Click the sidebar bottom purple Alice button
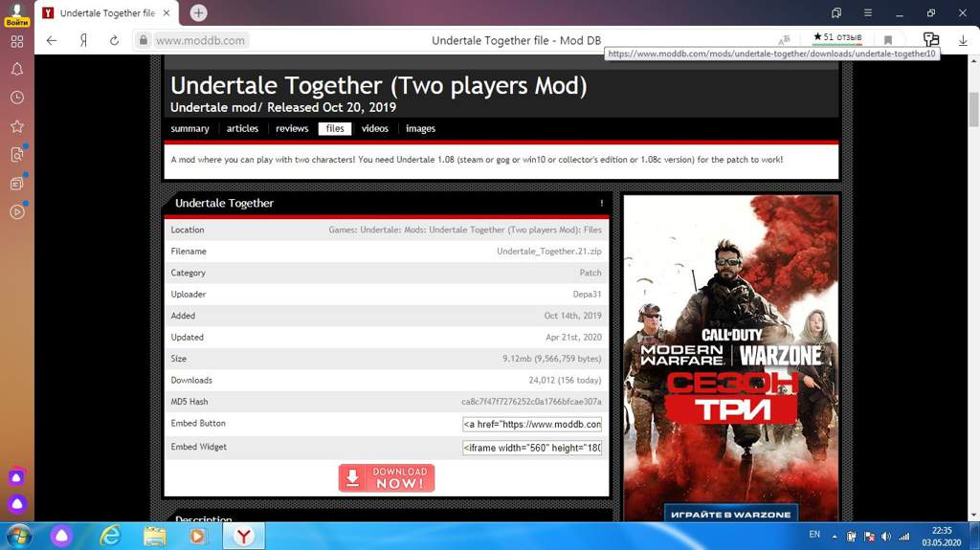The width and height of the screenshot is (980, 550). (17, 504)
